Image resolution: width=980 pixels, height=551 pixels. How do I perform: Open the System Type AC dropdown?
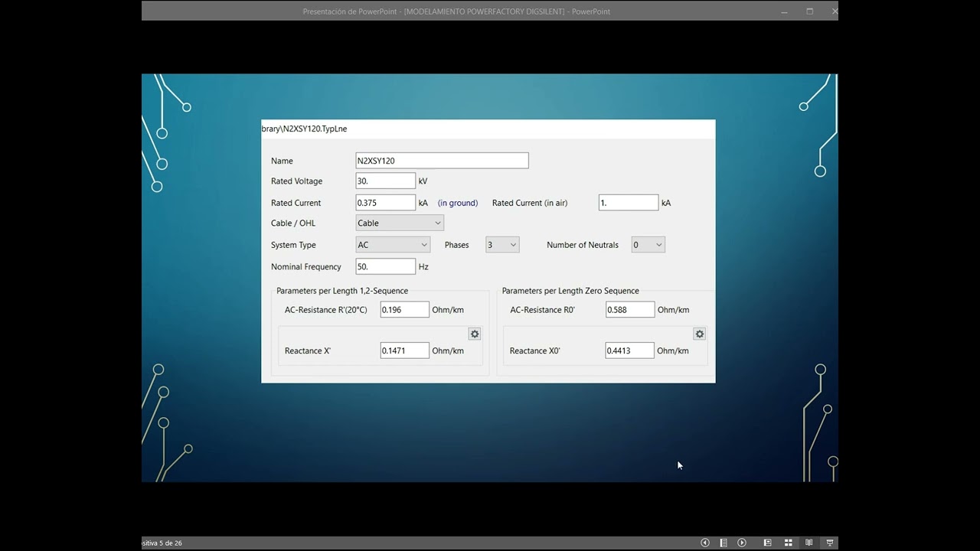click(x=393, y=245)
